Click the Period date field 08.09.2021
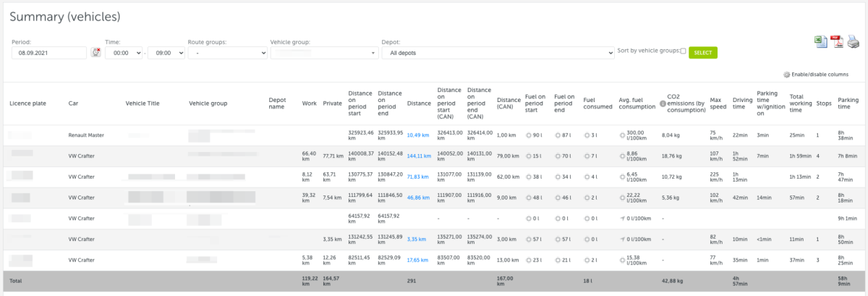The image size is (868, 296). pyautogui.click(x=49, y=53)
